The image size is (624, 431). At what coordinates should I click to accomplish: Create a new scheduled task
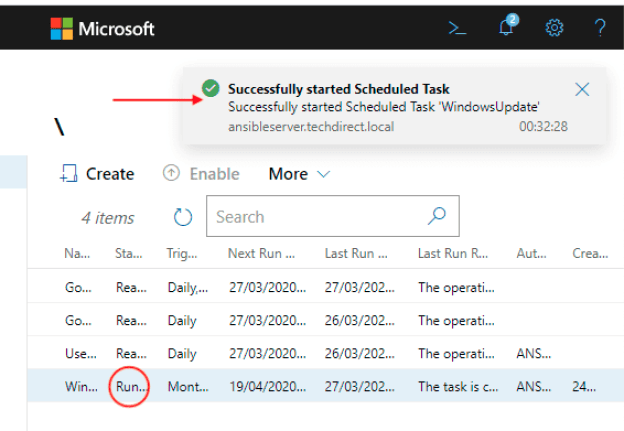point(97,174)
